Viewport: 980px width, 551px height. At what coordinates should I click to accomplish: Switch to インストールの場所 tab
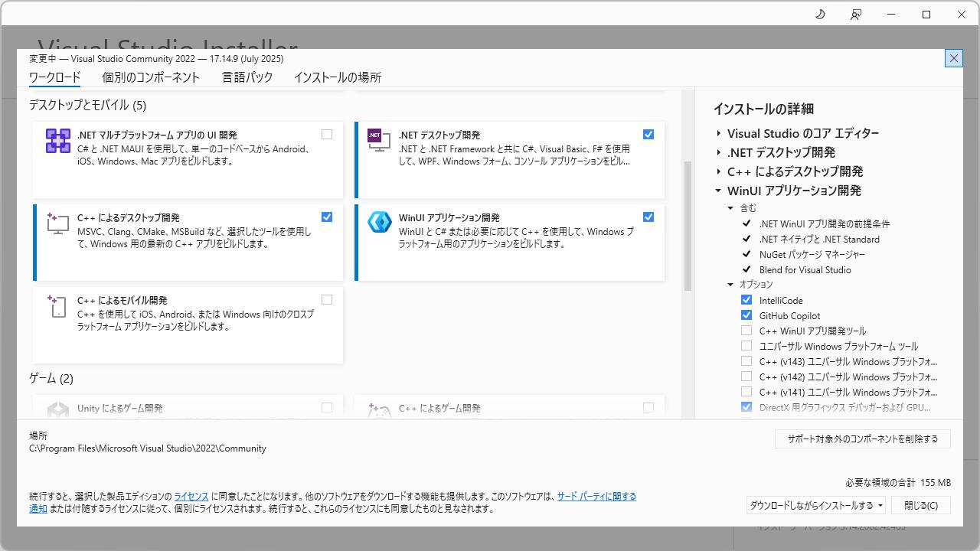(x=338, y=77)
